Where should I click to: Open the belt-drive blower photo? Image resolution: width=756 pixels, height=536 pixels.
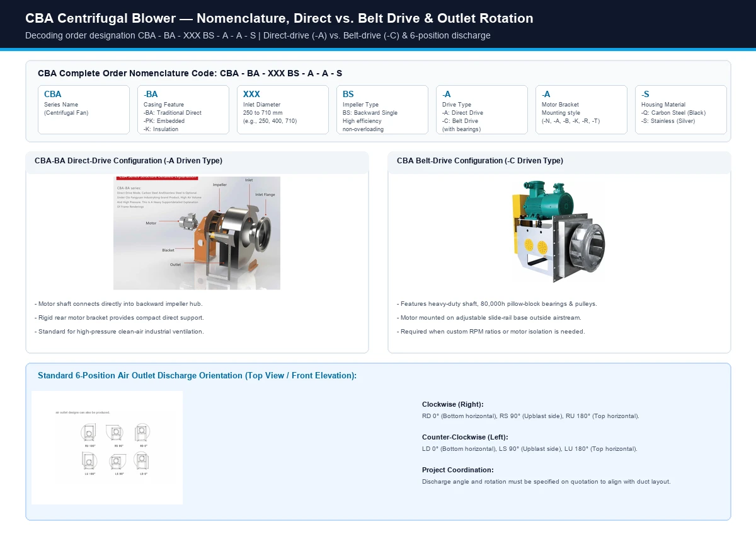(559, 233)
